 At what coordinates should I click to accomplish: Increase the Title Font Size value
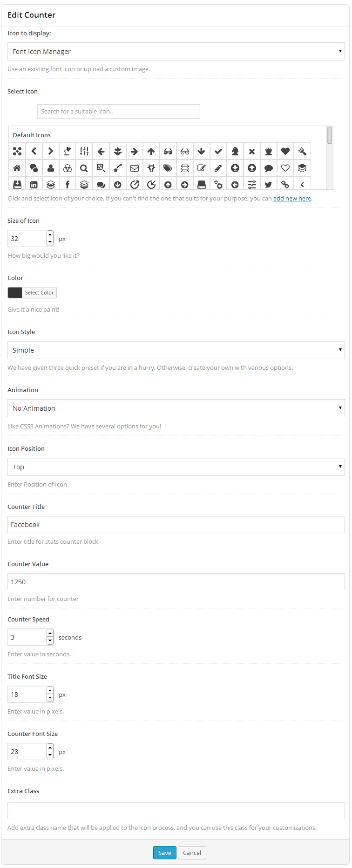[50, 691]
